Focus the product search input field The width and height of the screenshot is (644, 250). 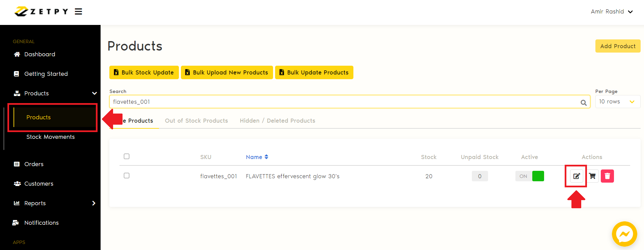pyautogui.click(x=344, y=102)
